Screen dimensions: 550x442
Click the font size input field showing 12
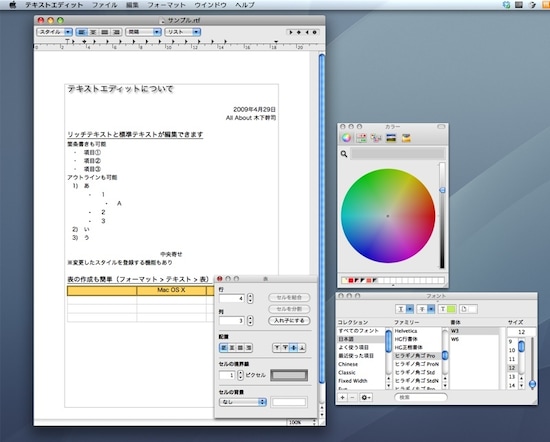tap(522, 332)
